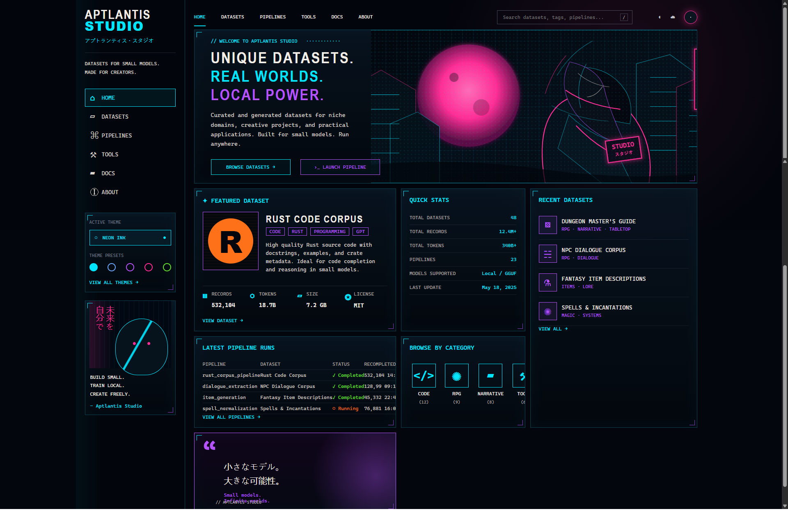This screenshot has height=532, width=788.
Task: Click the Aptlantis Studio logo
Action: pyautogui.click(x=117, y=21)
